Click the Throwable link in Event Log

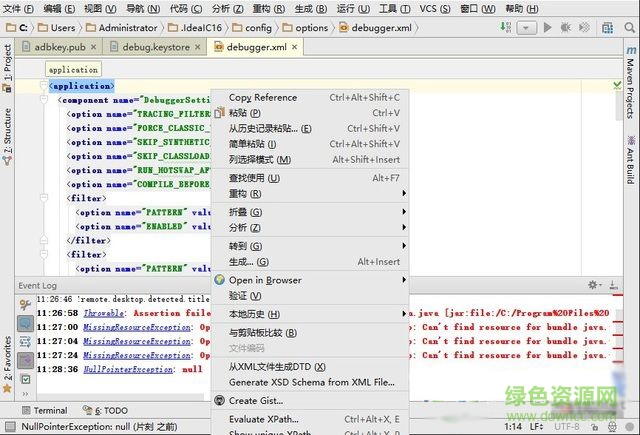coord(104,313)
